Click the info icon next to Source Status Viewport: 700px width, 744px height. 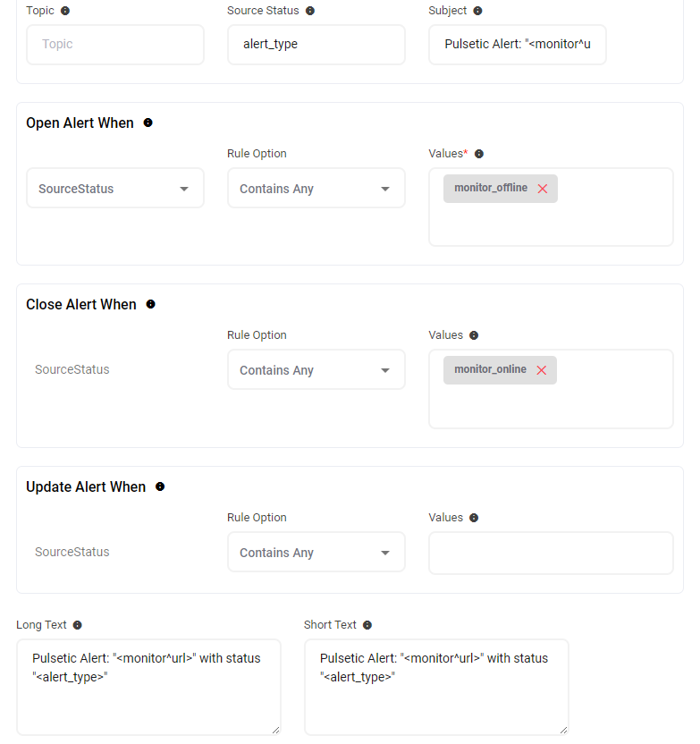(310, 11)
